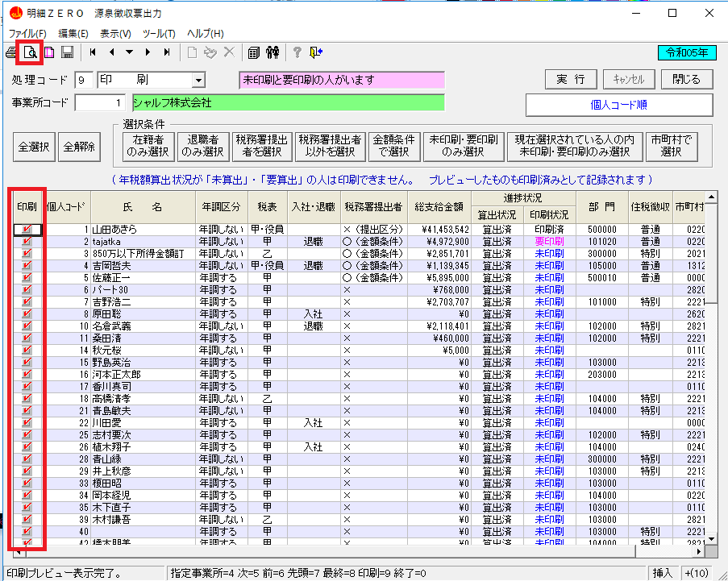Click the printer icon in the toolbar

click(x=10, y=52)
